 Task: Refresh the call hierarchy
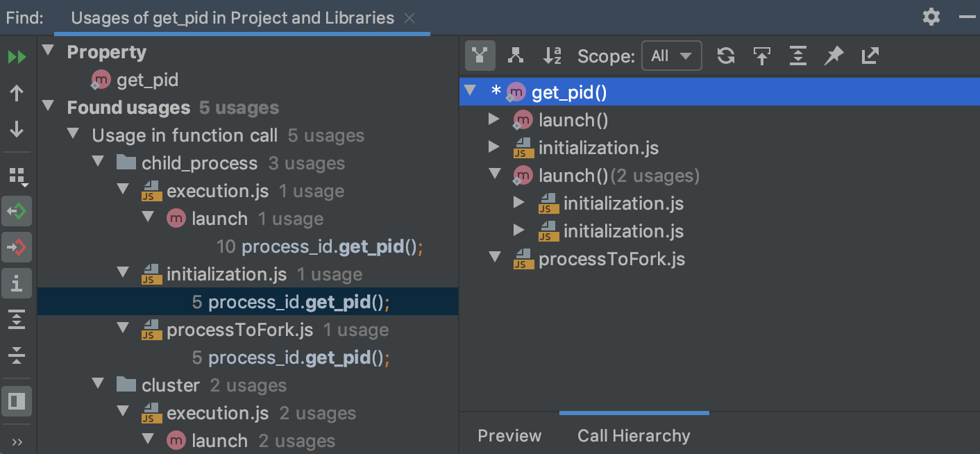(x=726, y=56)
